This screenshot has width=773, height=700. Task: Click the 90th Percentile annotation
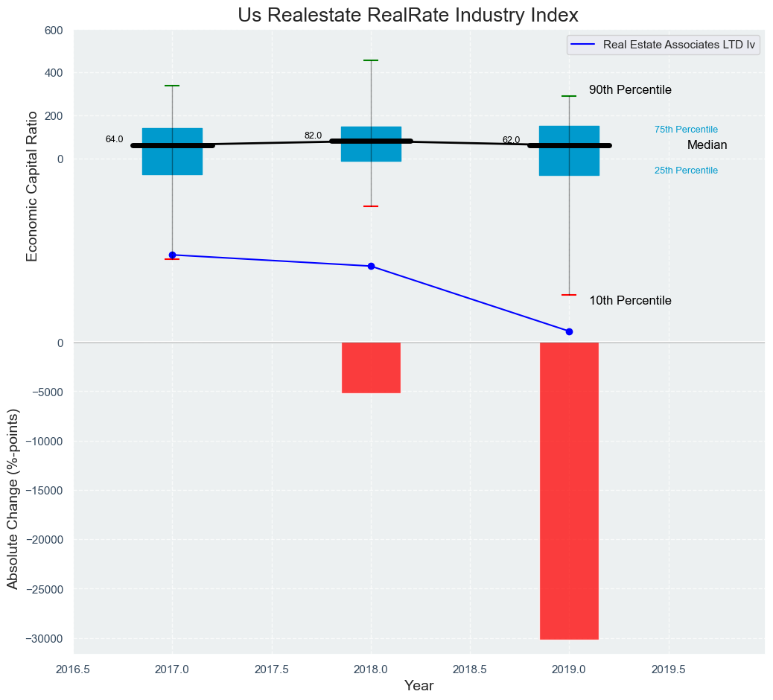[x=630, y=90]
